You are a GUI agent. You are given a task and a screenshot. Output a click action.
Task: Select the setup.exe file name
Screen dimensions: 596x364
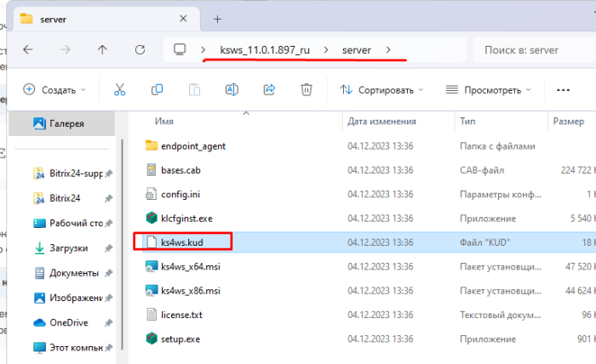coord(181,339)
